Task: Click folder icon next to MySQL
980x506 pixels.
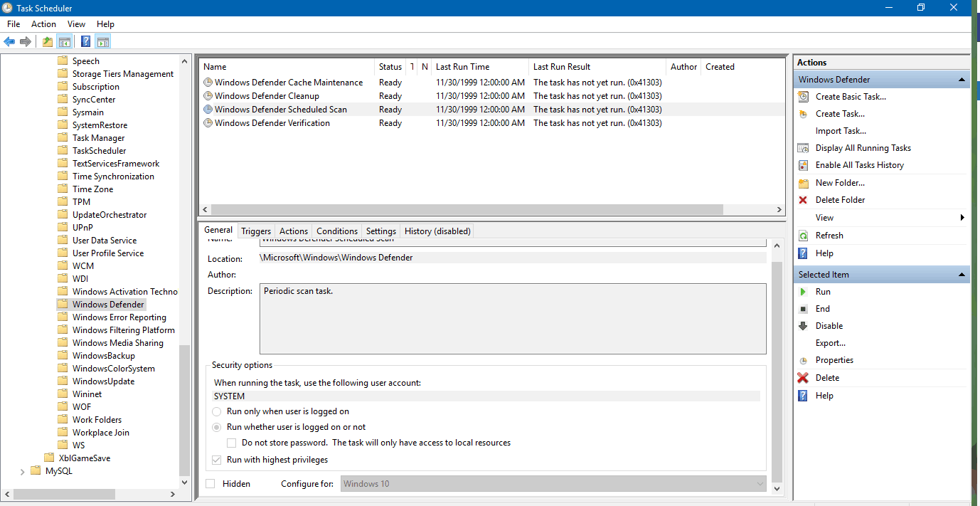Action: coord(36,471)
